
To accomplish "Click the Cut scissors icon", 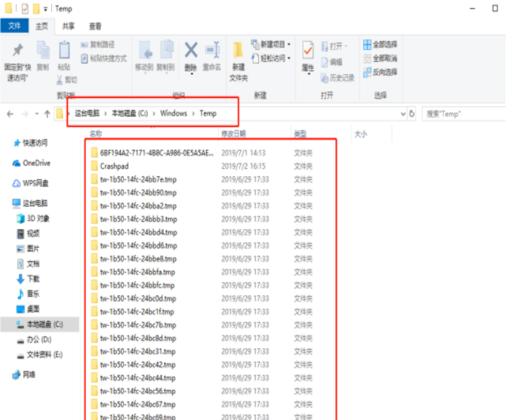I will click(x=59, y=80).
